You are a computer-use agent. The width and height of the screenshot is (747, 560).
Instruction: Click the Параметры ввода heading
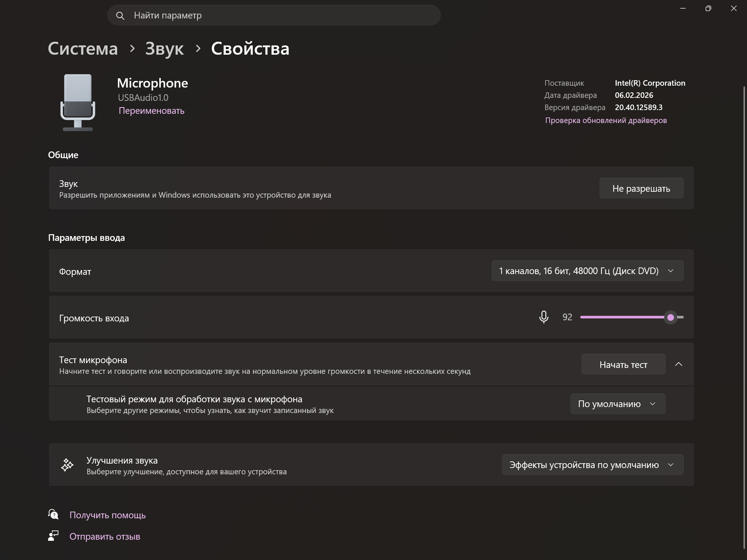point(86,238)
